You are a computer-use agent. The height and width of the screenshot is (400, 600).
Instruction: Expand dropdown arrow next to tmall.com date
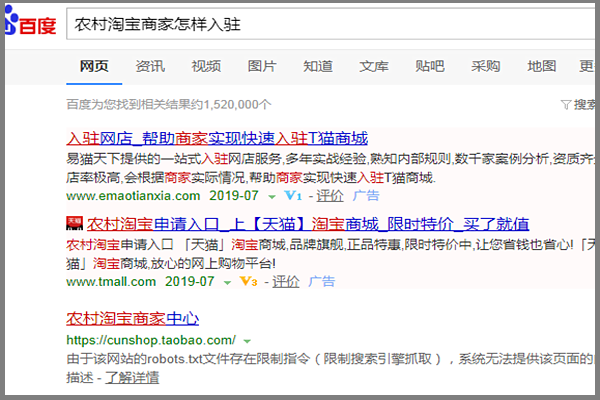(227, 283)
